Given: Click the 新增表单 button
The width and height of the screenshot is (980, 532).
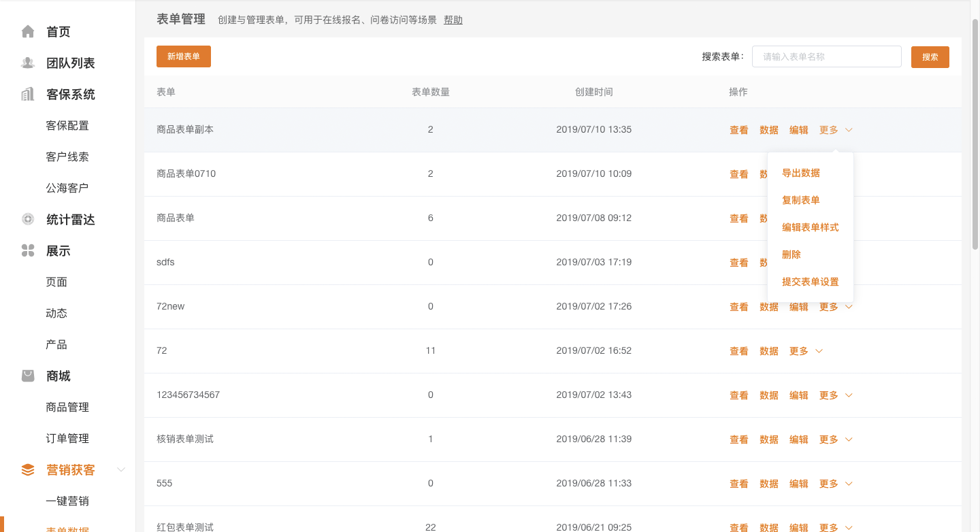Looking at the screenshot, I should click(184, 56).
